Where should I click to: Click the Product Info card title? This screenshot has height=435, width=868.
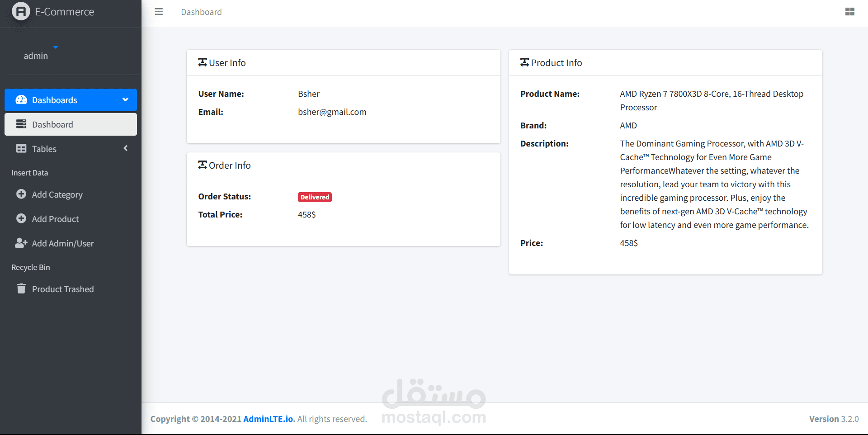click(x=557, y=63)
